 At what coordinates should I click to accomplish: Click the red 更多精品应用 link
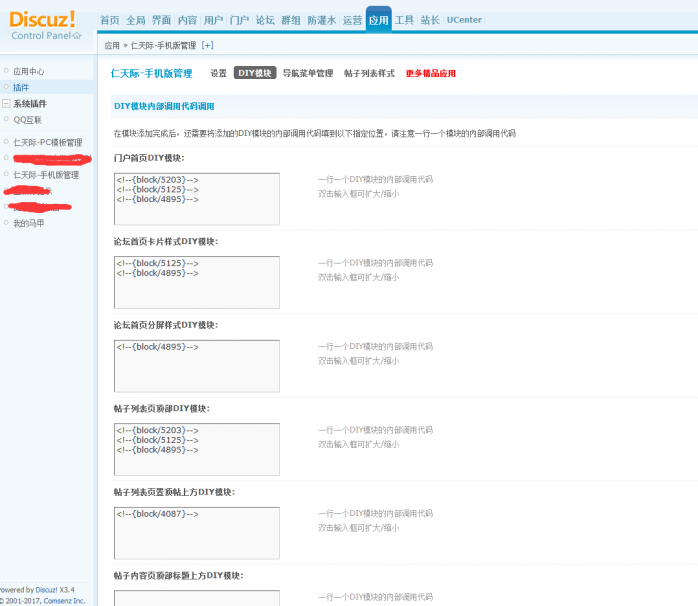coord(430,73)
